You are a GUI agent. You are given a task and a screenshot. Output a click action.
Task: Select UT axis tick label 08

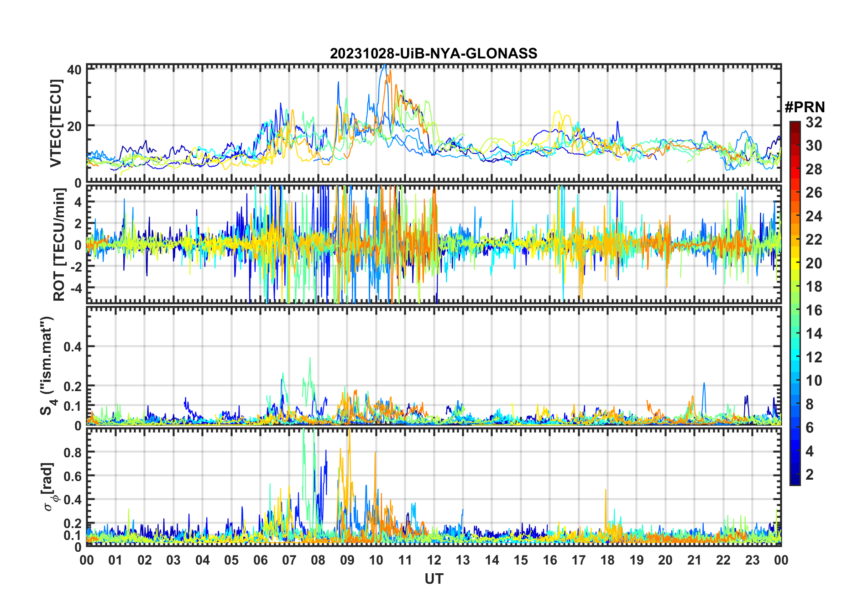318,560
